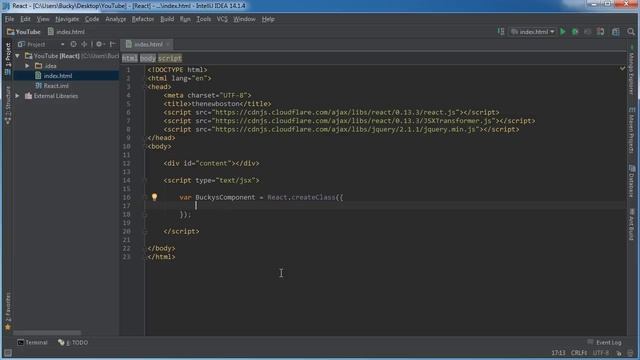The width and height of the screenshot is (640, 360).
Task: Expand External Libraries node
Action: tap(17, 96)
